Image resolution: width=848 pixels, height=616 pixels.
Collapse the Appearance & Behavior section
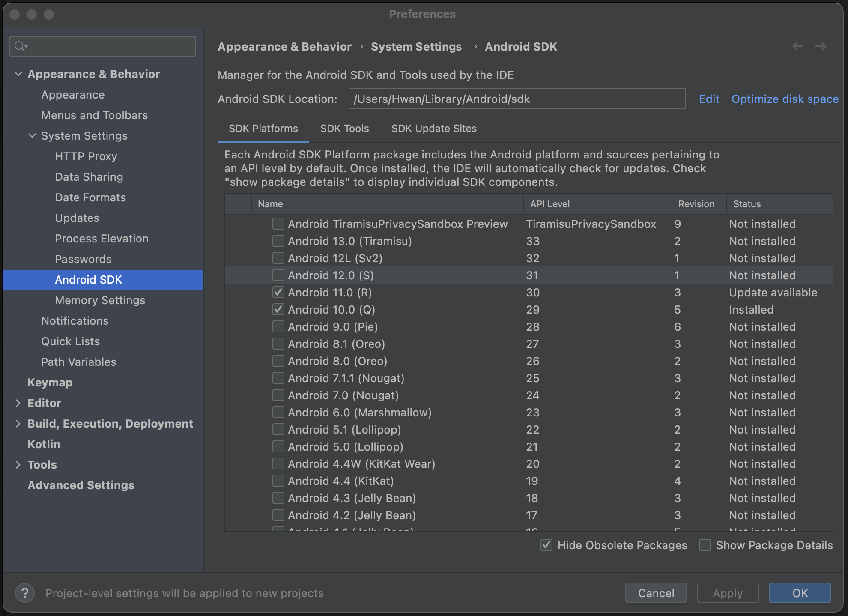click(x=18, y=74)
